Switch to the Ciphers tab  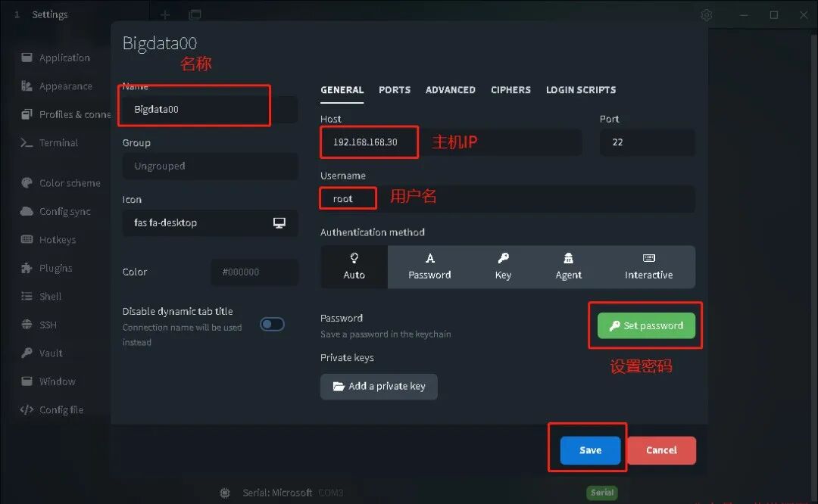[510, 90]
